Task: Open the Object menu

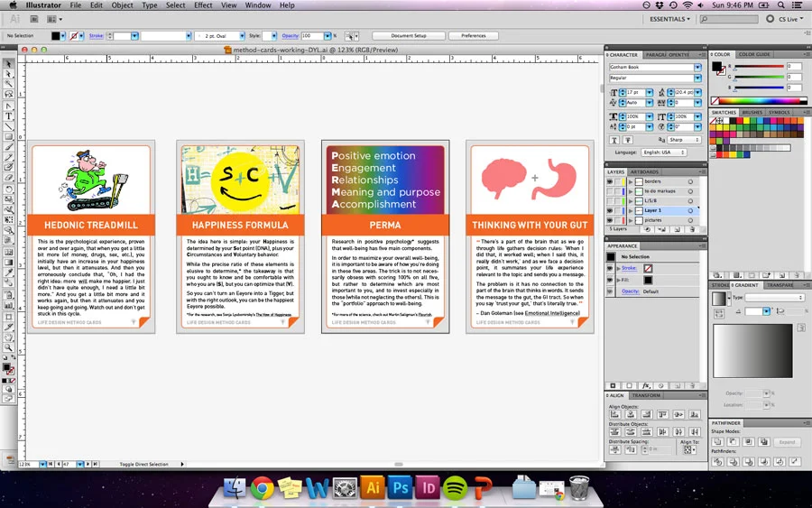Action: click(x=122, y=5)
